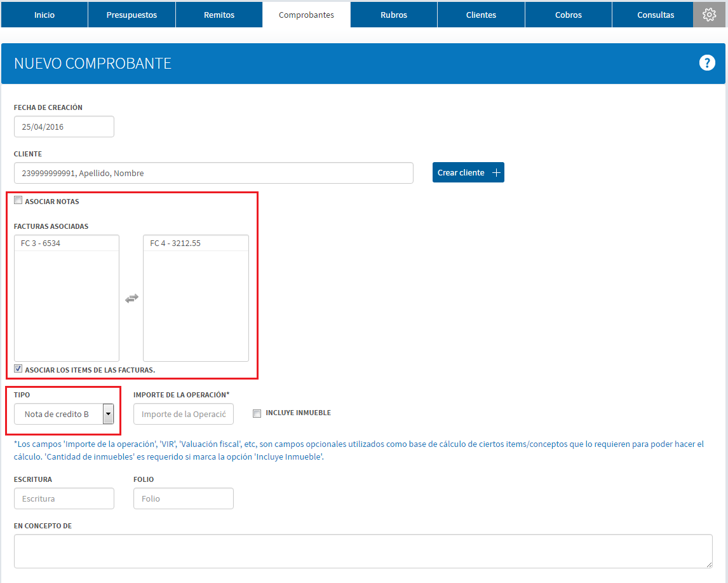Viewport: 728px width, 583px height.
Task: Switch to the Presupuestos tab
Action: coord(132,15)
